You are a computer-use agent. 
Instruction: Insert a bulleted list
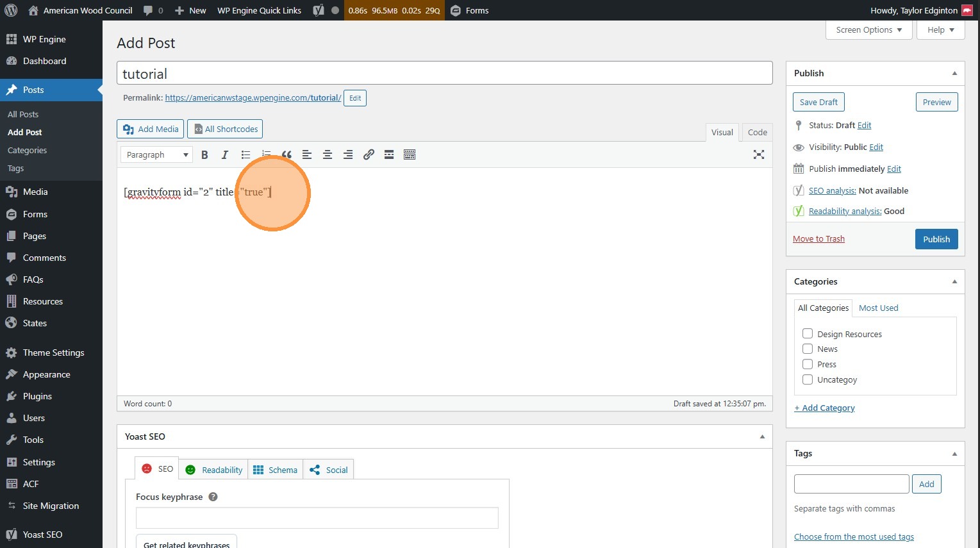pyautogui.click(x=245, y=154)
